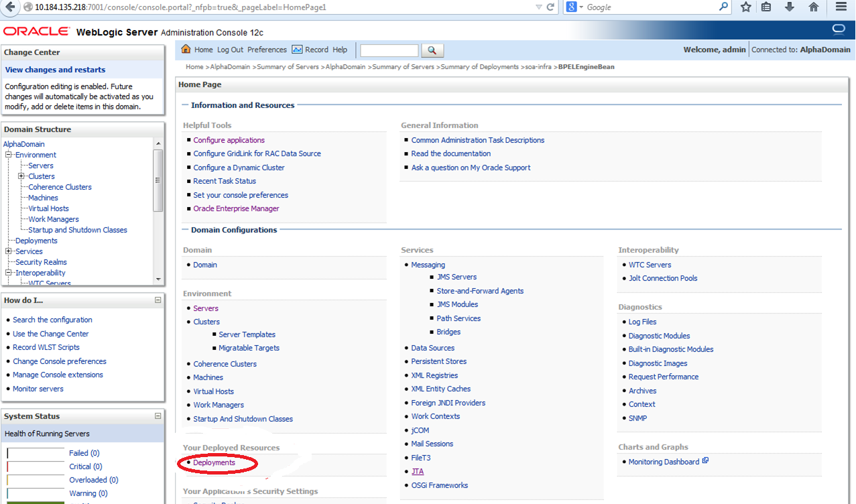856x504 pixels.
Task: Go to the browser home icon
Action: pos(814,7)
